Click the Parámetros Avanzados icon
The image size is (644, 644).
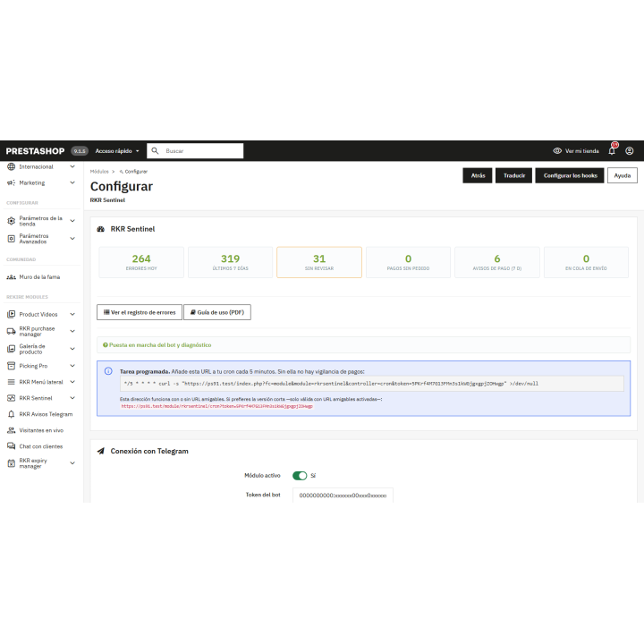[11, 239]
